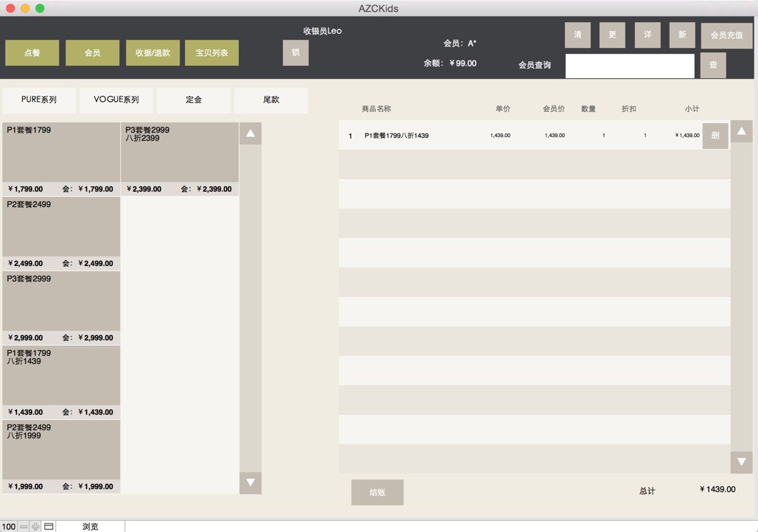Image resolution: width=758 pixels, height=532 pixels.
Task: Focus the 会员查询 search field
Action: pyautogui.click(x=630, y=66)
